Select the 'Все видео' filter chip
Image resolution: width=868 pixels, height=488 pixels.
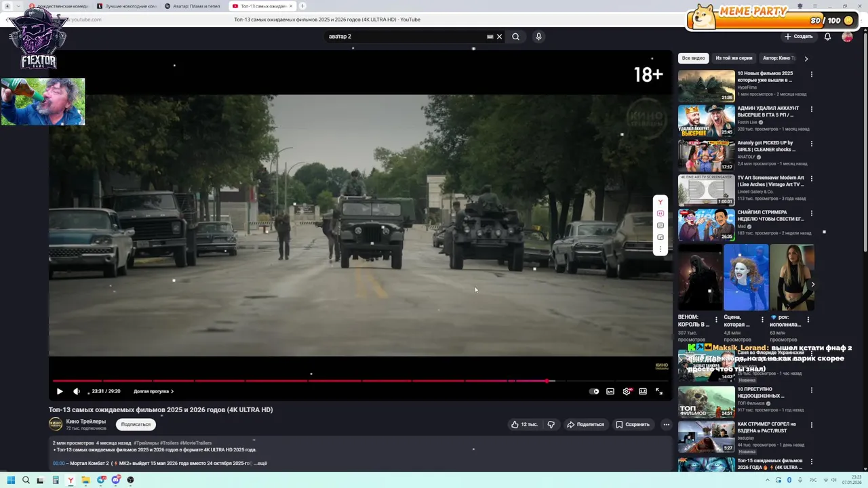(693, 58)
